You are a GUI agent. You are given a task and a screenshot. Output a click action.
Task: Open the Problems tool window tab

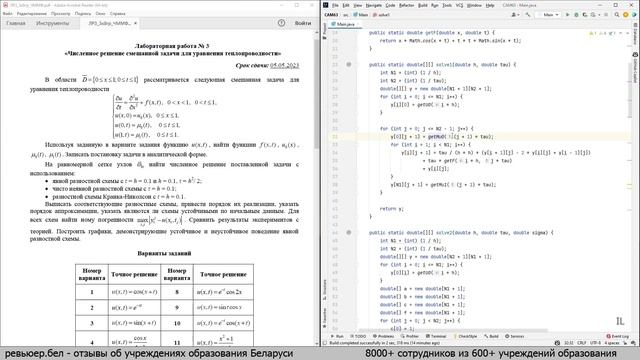coord(383,336)
